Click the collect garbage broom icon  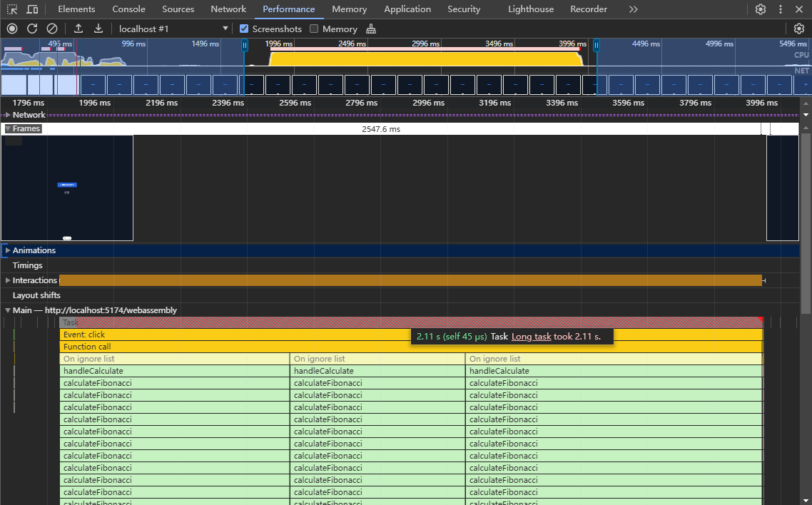coord(371,29)
